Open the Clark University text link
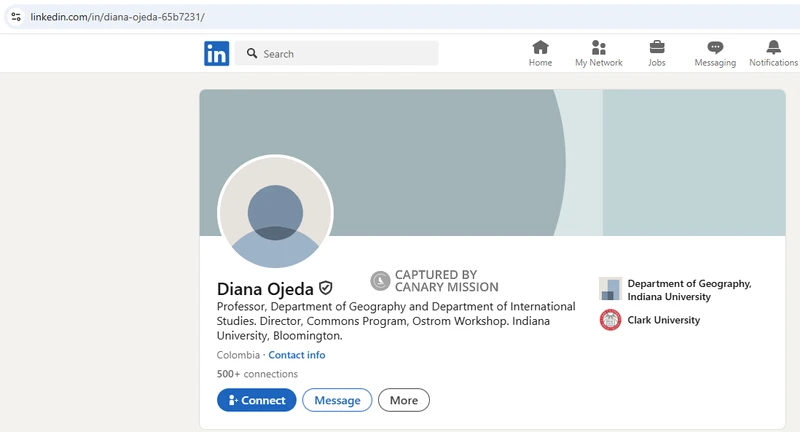This screenshot has height=432, width=800. point(664,320)
